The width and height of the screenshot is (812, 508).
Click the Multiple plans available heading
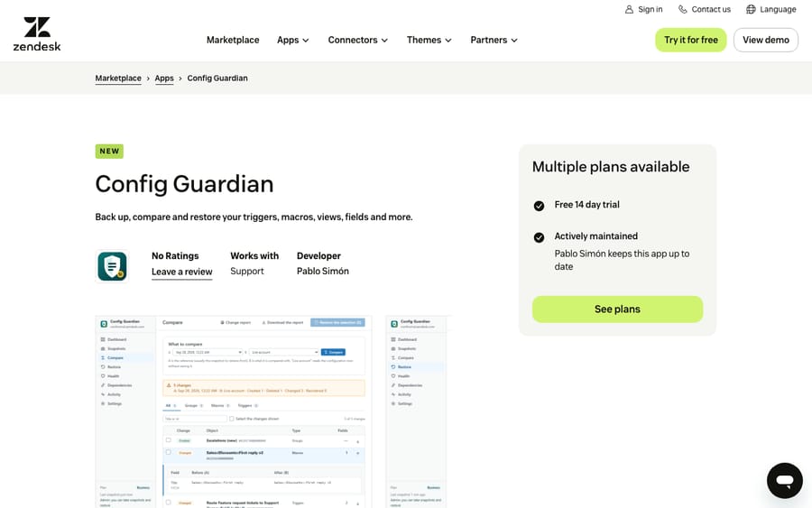(x=611, y=167)
